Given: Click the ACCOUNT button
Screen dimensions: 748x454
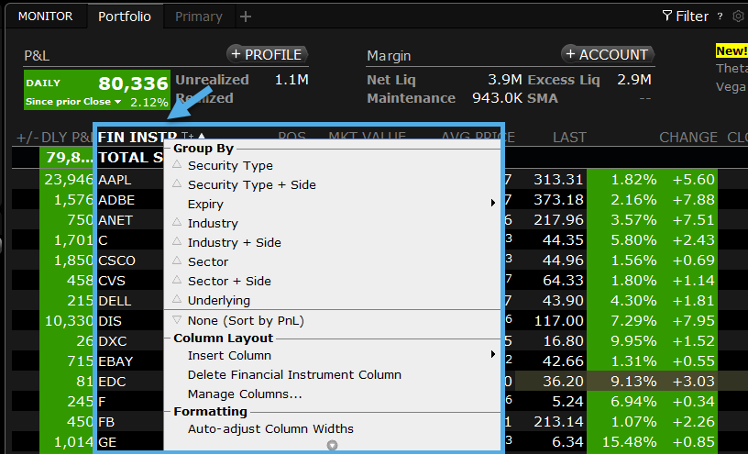Looking at the screenshot, I should click(607, 54).
